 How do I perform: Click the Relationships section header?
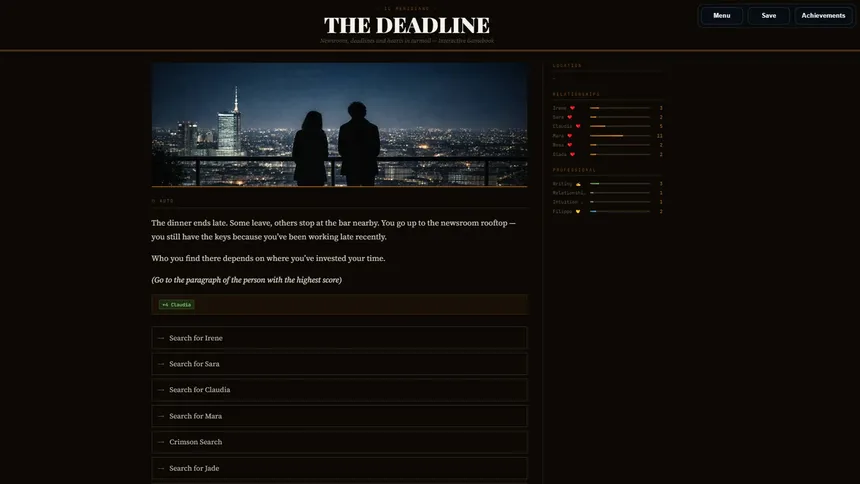(x=576, y=94)
